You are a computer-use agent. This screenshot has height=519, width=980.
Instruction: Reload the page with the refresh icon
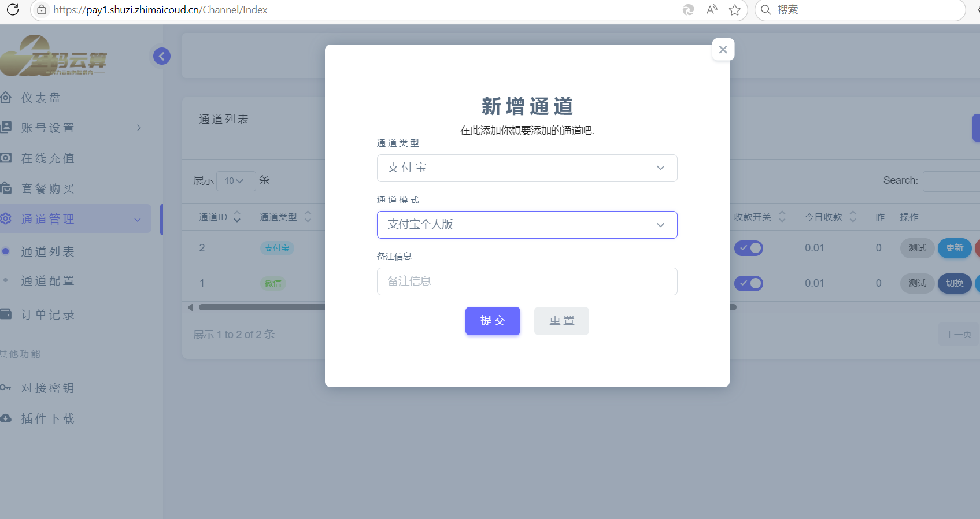[x=13, y=9]
